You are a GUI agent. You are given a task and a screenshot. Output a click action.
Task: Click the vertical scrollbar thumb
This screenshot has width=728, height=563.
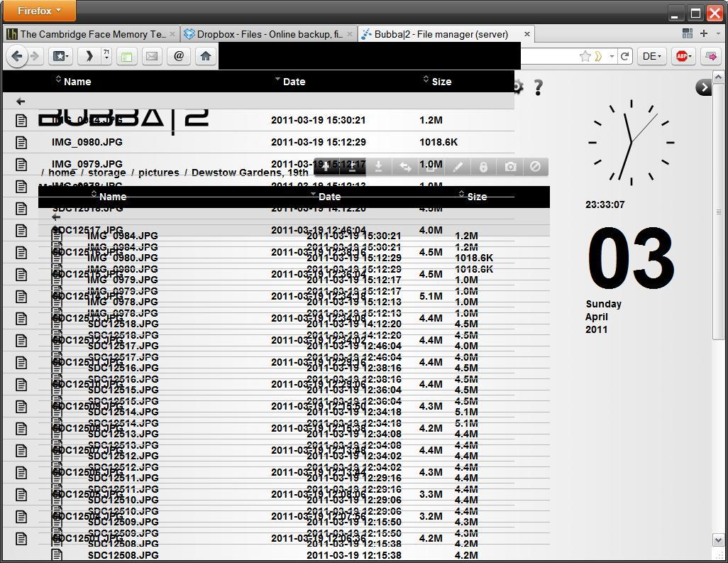point(718,212)
